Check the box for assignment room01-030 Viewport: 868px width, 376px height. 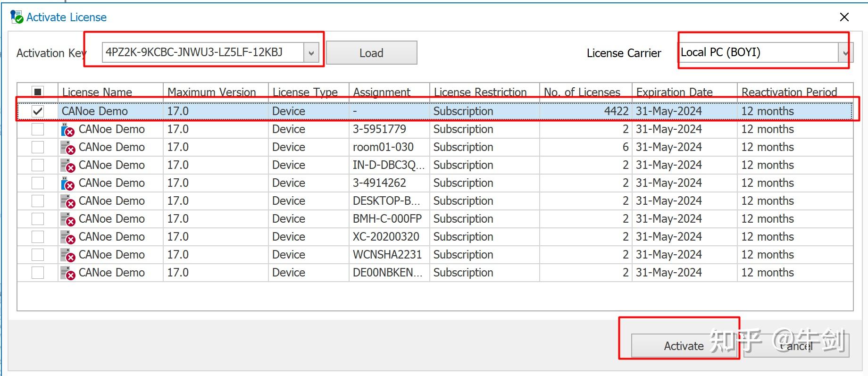click(38, 147)
